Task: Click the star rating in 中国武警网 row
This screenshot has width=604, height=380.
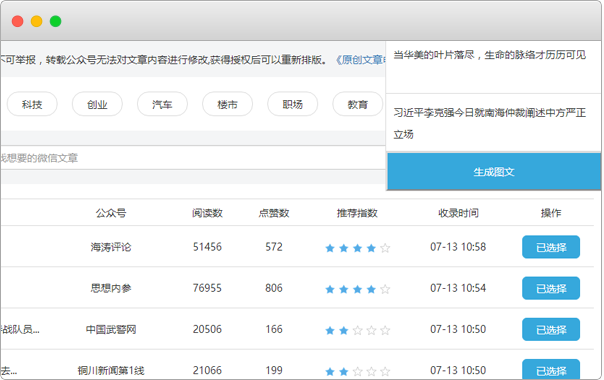Action: (357, 330)
